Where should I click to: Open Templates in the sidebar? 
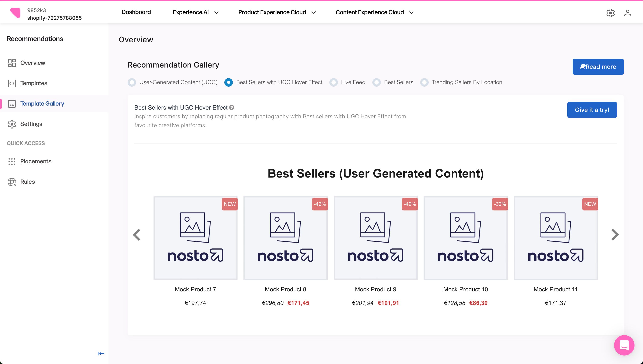tap(34, 83)
